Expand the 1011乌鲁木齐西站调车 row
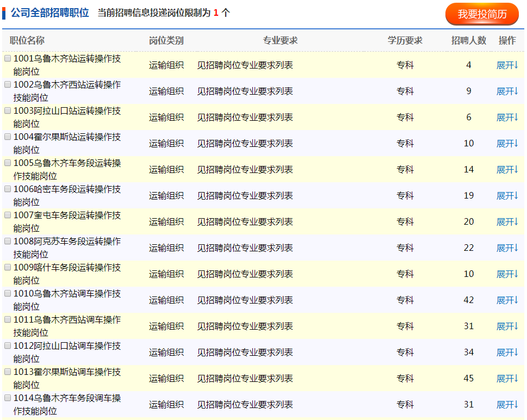 click(x=507, y=326)
